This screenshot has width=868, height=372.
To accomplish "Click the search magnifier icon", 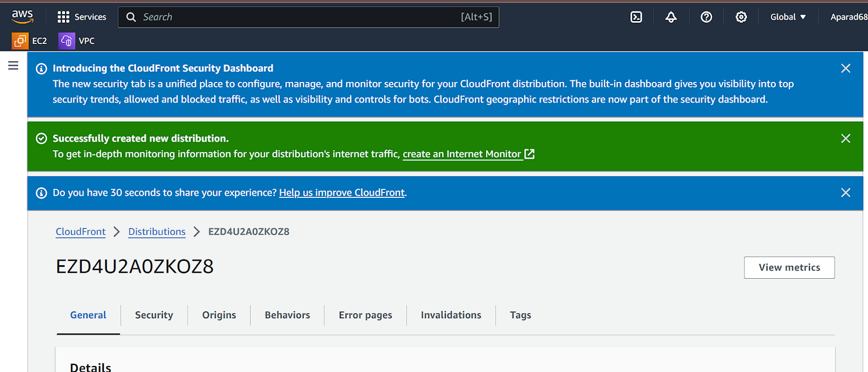I will coord(131,17).
